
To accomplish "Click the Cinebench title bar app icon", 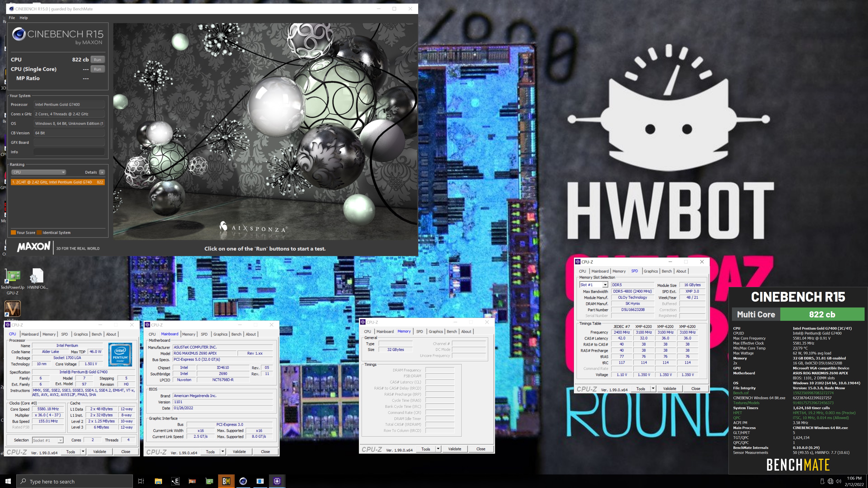I will (12, 9).
